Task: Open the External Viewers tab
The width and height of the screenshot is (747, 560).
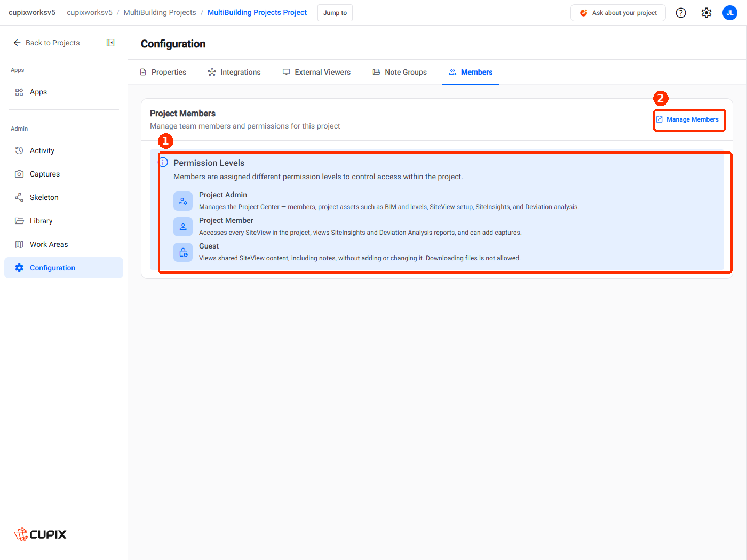Action: [x=316, y=72]
